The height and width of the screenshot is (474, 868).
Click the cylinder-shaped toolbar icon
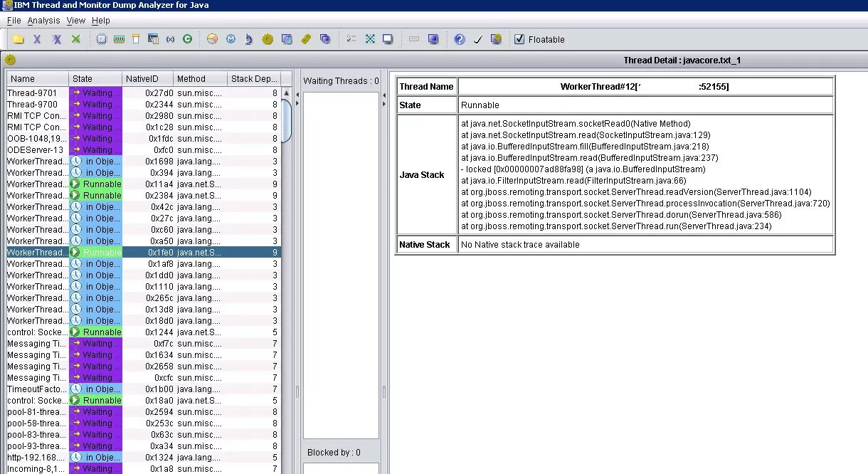click(136, 39)
